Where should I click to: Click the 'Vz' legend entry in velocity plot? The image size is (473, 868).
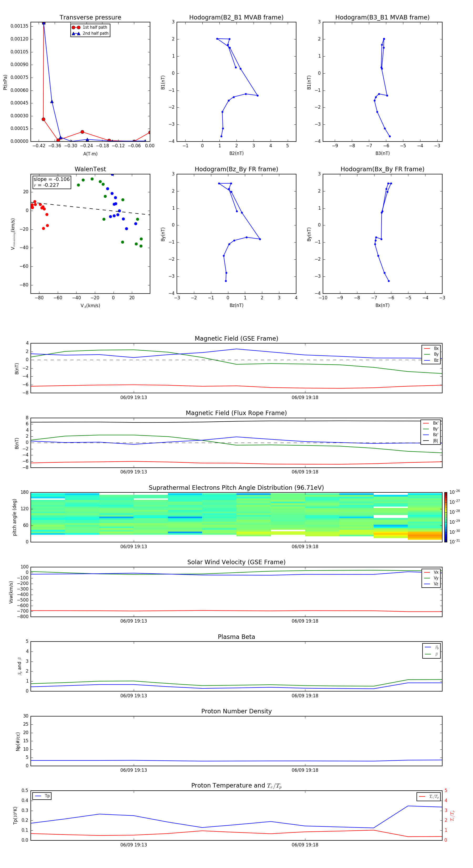pyautogui.click(x=431, y=584)
